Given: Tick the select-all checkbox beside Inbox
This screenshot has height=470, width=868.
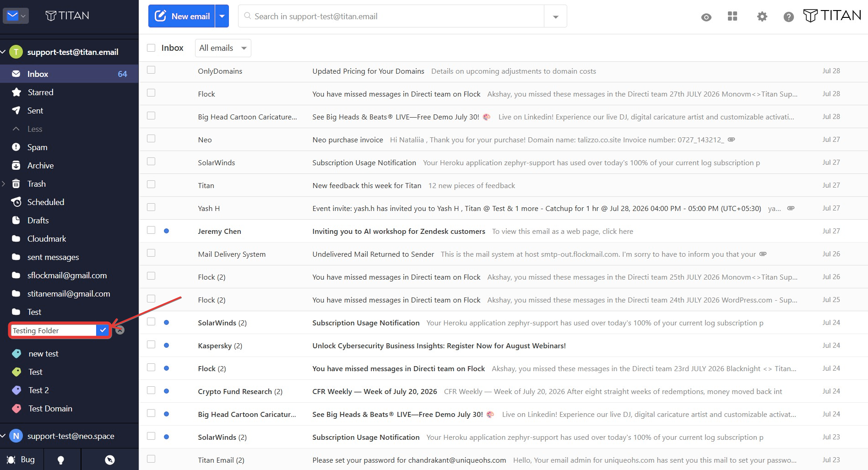Looking at the screenshot, I should point(151,48).
